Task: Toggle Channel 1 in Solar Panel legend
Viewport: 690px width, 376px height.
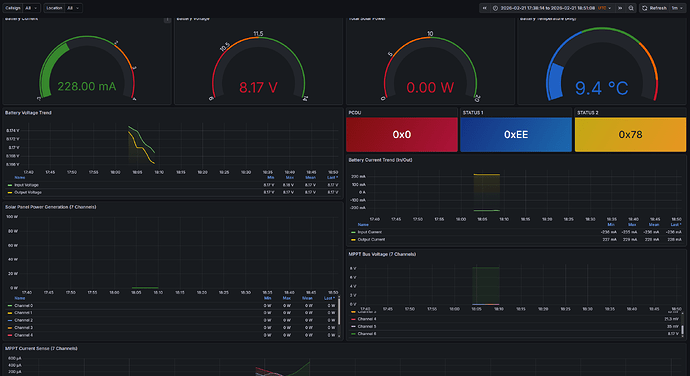Action: 23,313
